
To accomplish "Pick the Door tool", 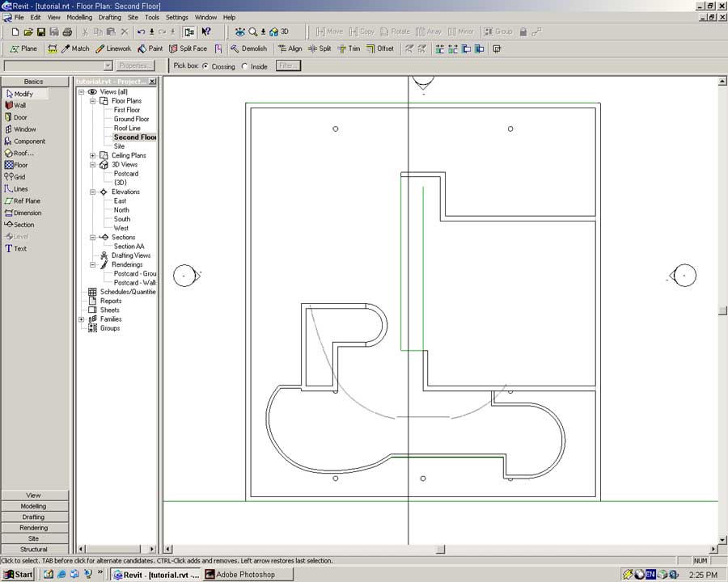I will [19, 117].
